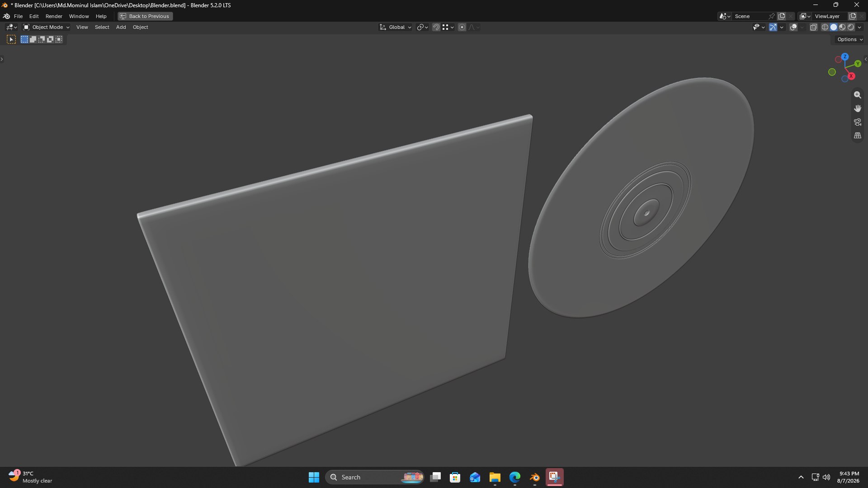This screenshot has width=868, height=488.
Task: Set selection mode to Subtract from selection
Action: click(42, 40)
